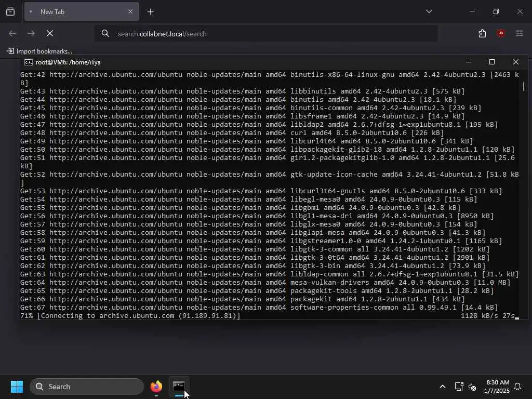Click the terminal icon in taskbar
The width and height of the screenshot is (532, 399).
[179, 387]
